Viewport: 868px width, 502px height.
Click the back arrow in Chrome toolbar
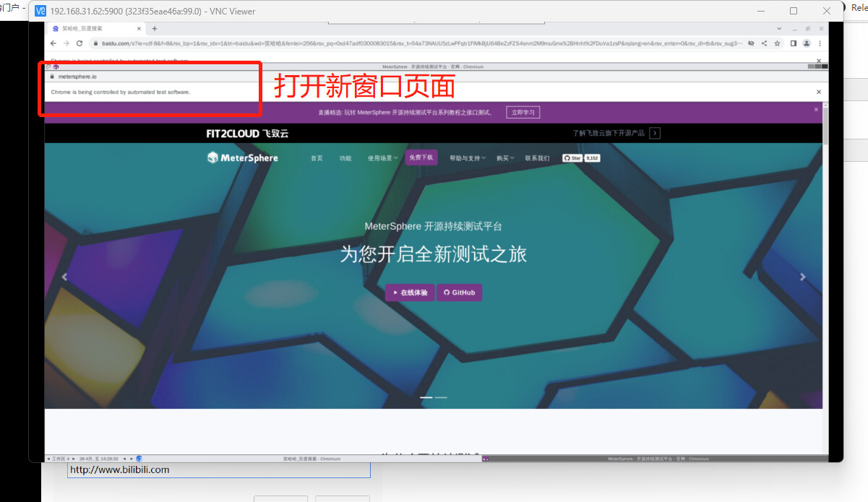point(53,43)
